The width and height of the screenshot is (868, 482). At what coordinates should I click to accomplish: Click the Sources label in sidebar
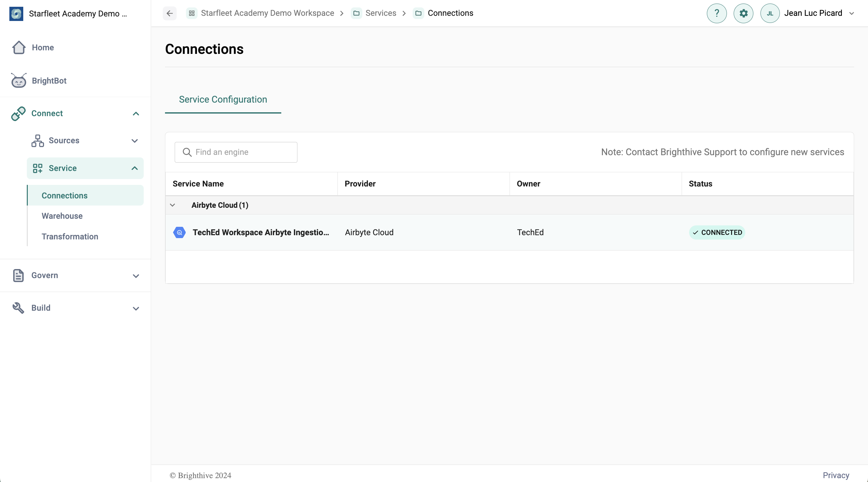64,140
